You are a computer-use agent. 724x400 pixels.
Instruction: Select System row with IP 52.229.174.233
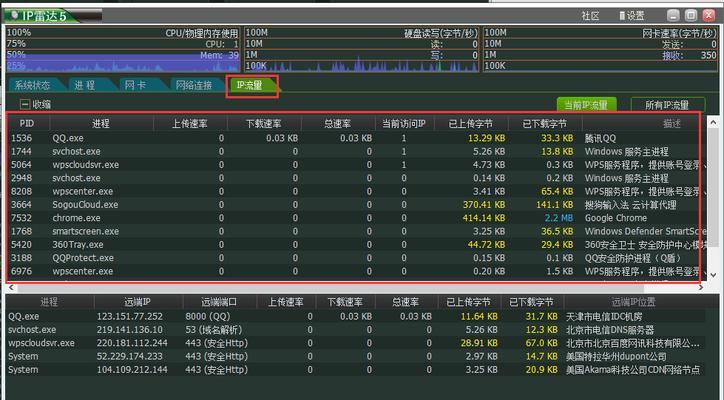point(356,357)
